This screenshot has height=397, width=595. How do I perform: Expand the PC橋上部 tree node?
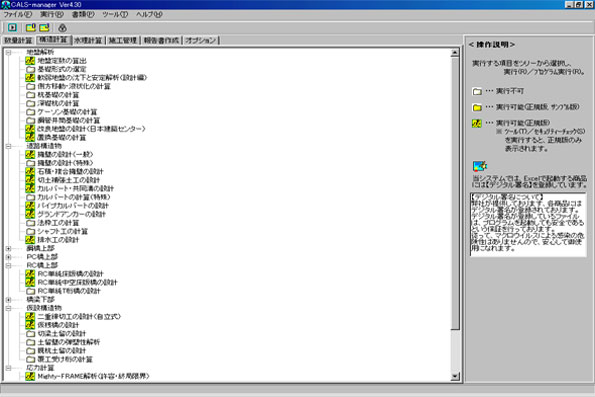click(8, 257)
